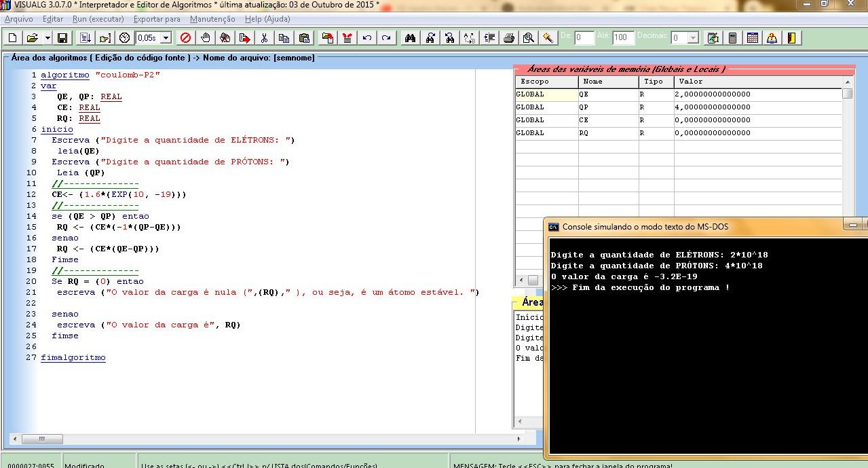Undo the last edit
This screenshot has width=868, height=468.
click(367, 38)
